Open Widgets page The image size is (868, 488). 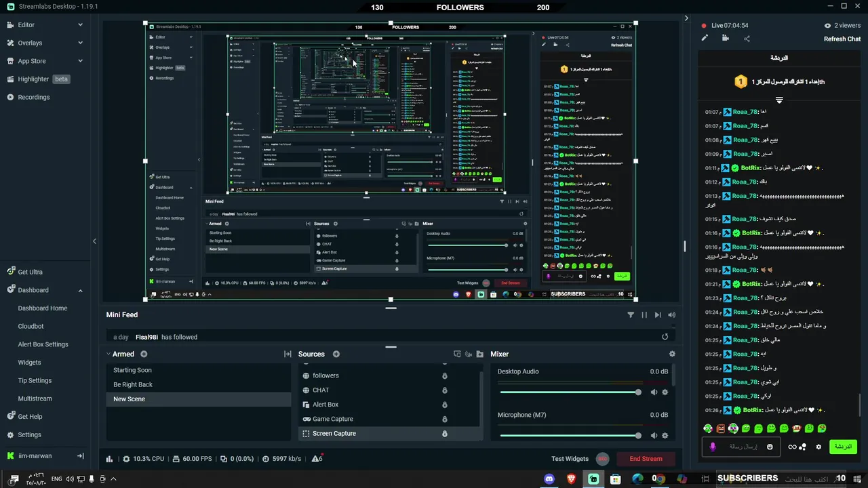[x=29, y=363]
